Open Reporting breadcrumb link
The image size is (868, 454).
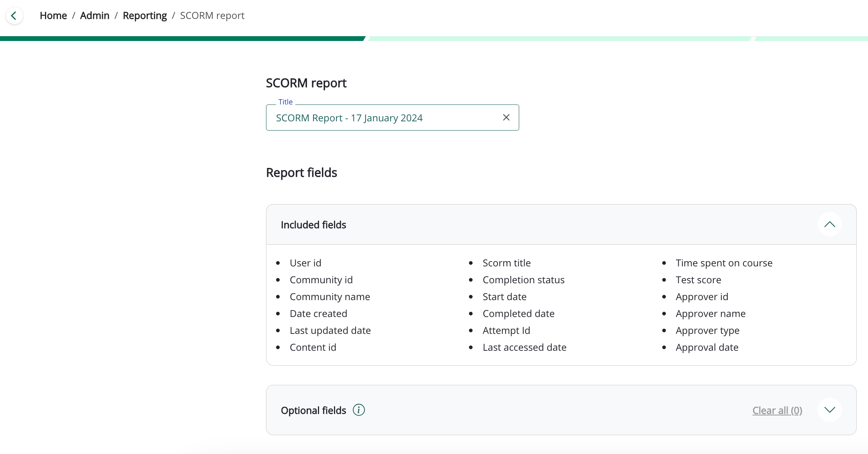[x=145, y=16]
